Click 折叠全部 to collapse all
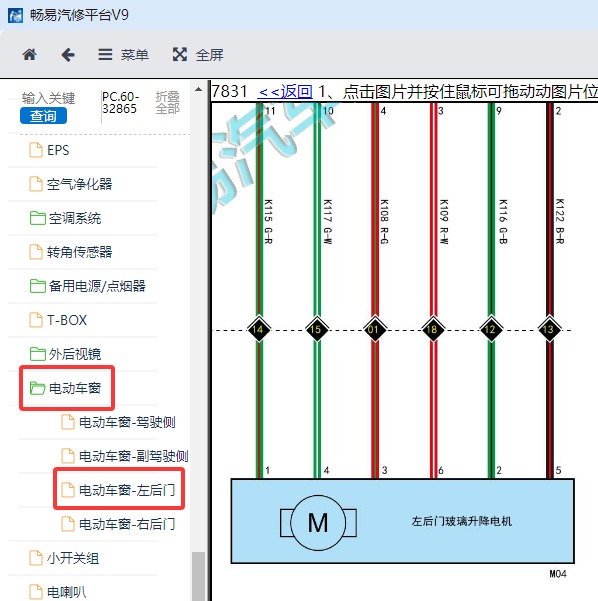598x601 pixels. pyautogui.click(x=168, y=102)
